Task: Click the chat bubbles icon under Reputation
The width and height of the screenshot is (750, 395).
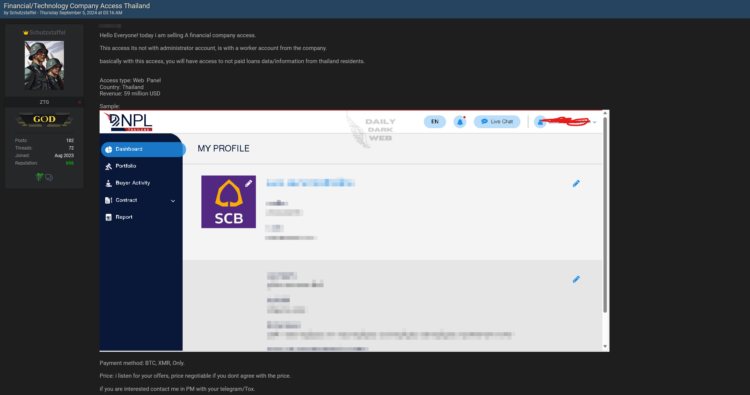Action: [49, 177]
